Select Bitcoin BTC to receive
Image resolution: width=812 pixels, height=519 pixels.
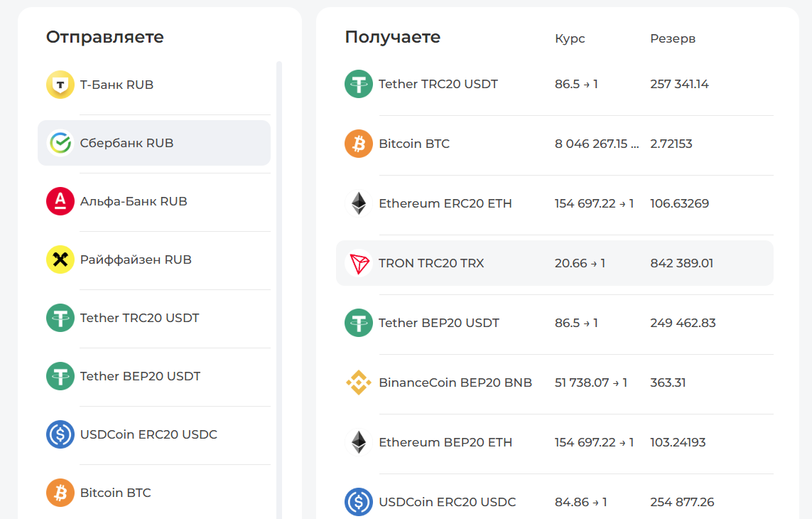(x=555, y=144)
